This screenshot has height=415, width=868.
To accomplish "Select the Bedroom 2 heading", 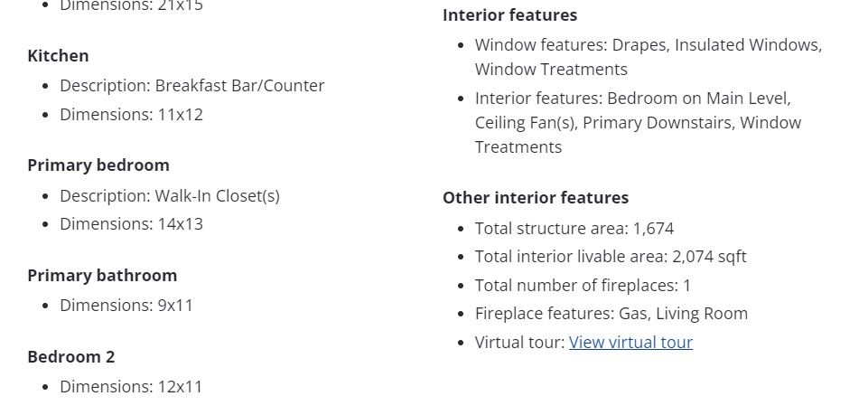I will [70, 357].
